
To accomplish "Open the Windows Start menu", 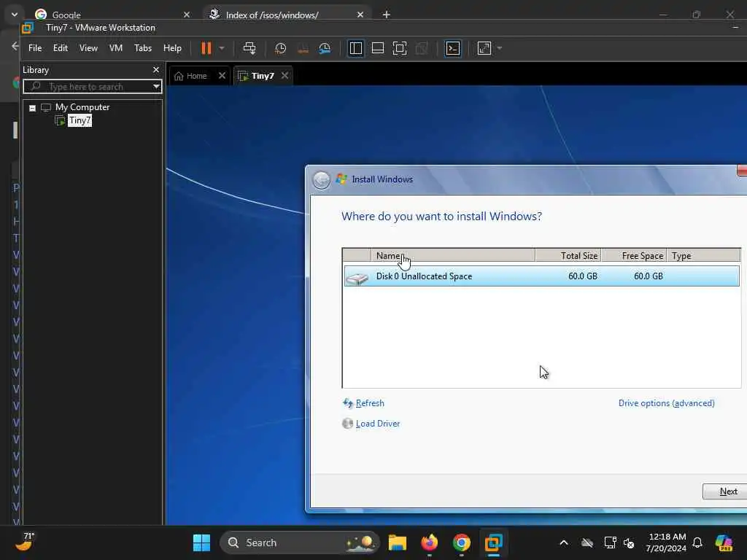I will [x=201, y=542].
